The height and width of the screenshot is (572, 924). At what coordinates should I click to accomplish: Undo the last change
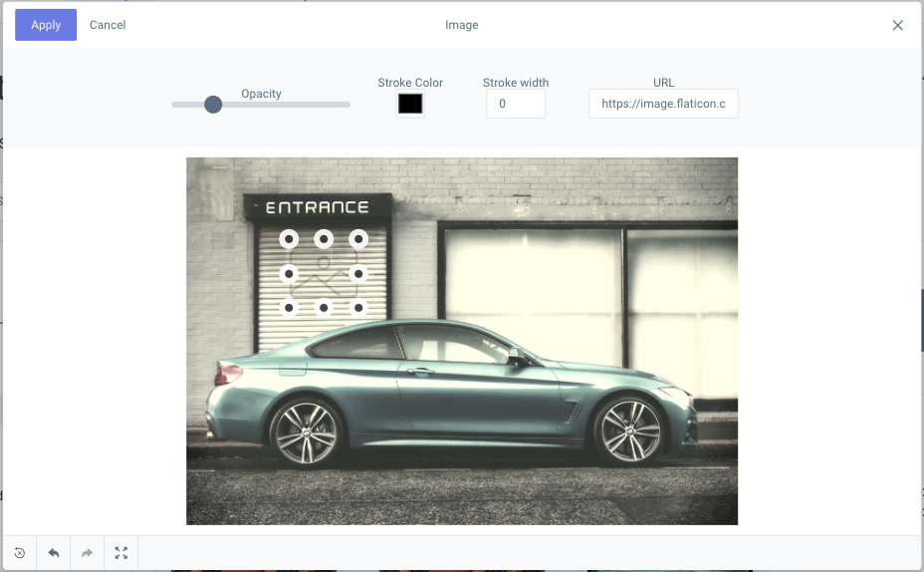pyautogui.click(x=54, y=553)
